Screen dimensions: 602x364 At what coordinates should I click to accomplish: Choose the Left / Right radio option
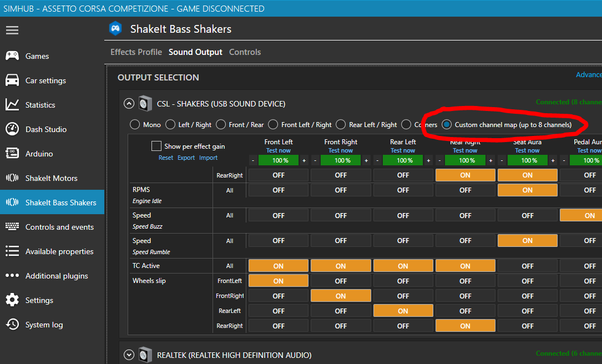170,124
